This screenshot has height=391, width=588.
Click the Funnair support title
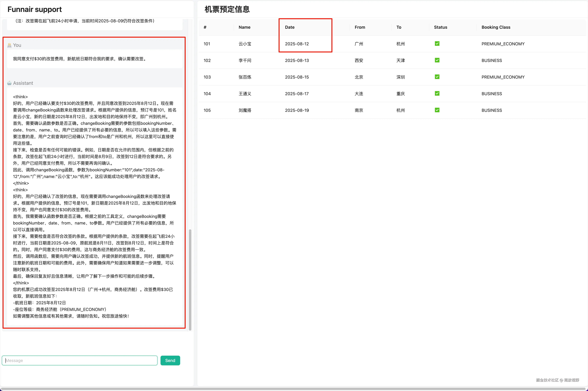click(35, 10)
